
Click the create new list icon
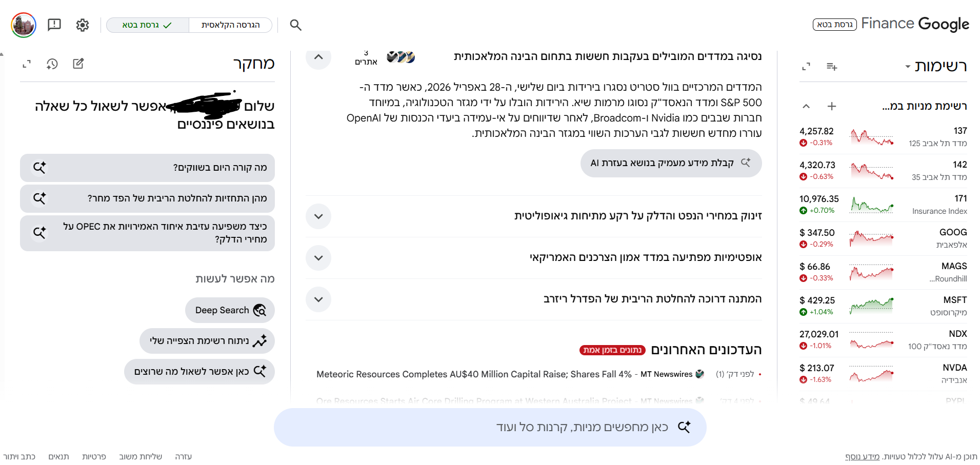coord(832,67)
